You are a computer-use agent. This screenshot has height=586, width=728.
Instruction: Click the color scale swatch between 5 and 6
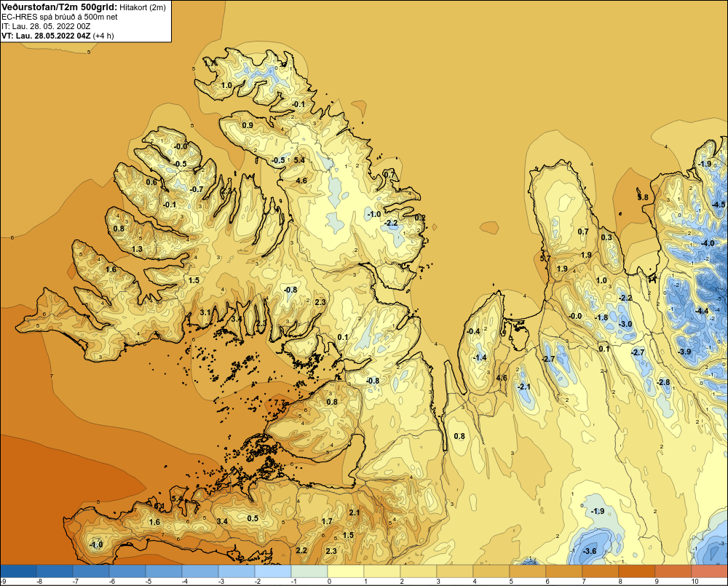pyautogui.click(x=529, y=571)
